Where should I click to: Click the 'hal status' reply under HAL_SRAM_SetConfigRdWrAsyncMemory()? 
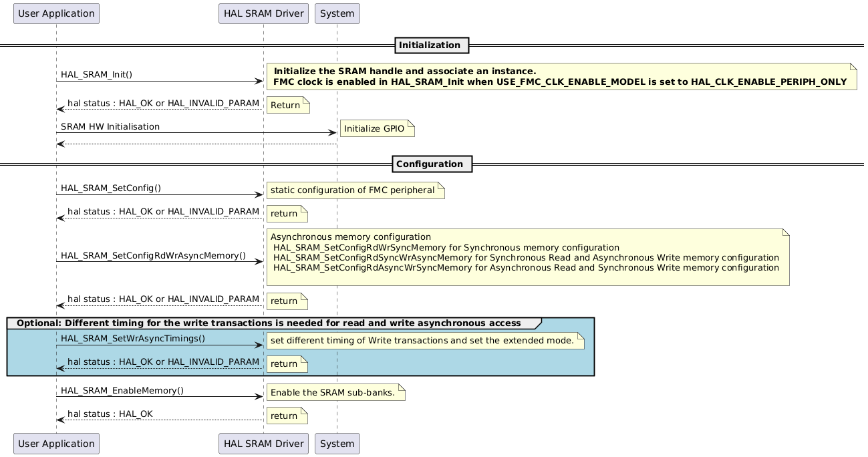(x=163, y=299)
